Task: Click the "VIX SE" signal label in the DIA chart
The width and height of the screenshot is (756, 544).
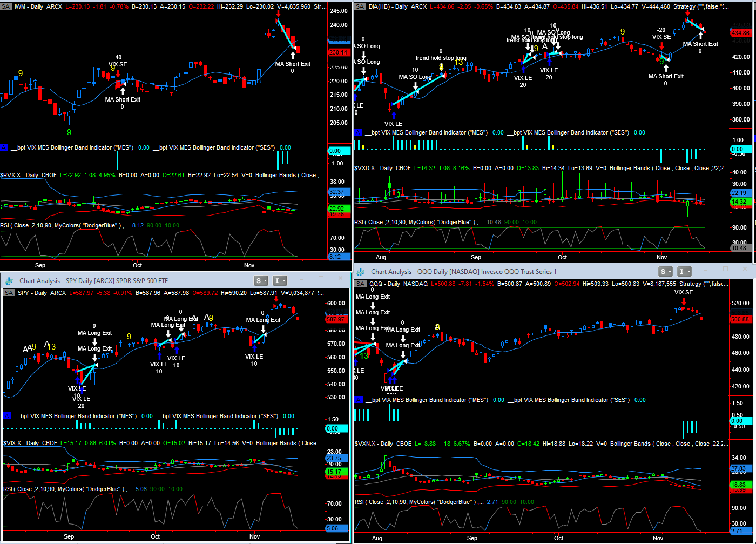Action: click(x=661, y=37)
